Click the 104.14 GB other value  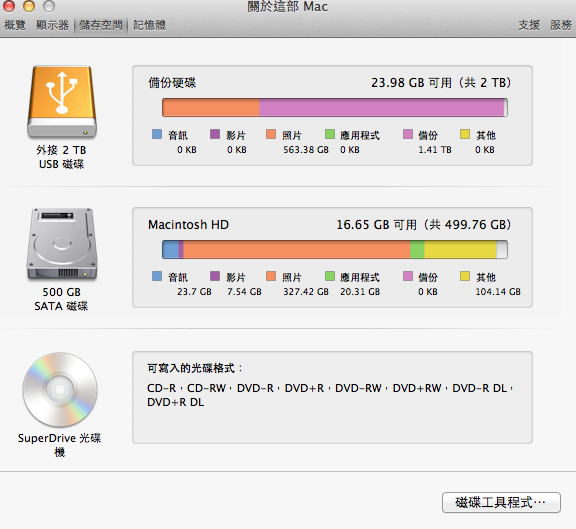tap(498, 292)
